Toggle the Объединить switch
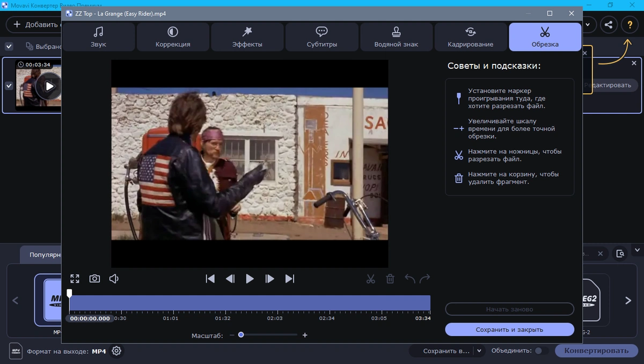This screenshot has width=644, height=364. tap(541, 351)
